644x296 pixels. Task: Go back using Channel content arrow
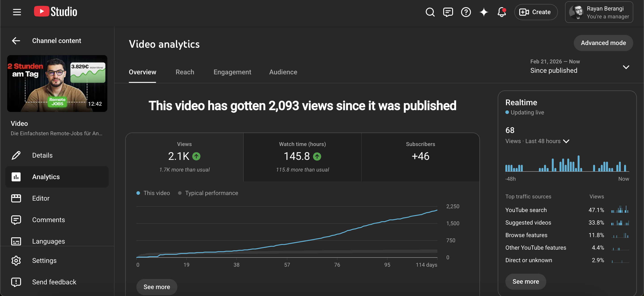16,41
